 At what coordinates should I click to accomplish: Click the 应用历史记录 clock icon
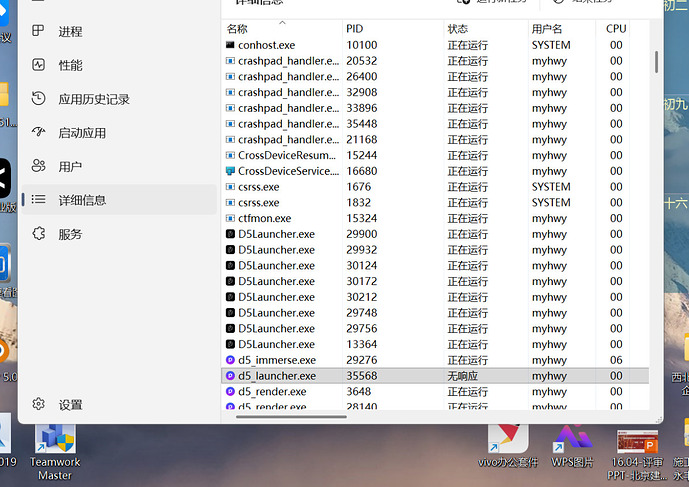tap(38, 98)
